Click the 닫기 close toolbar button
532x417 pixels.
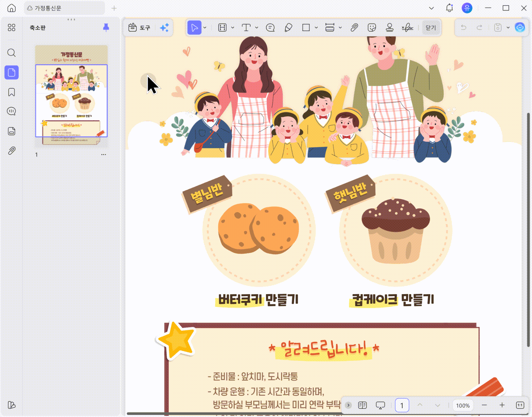[431, 27]
